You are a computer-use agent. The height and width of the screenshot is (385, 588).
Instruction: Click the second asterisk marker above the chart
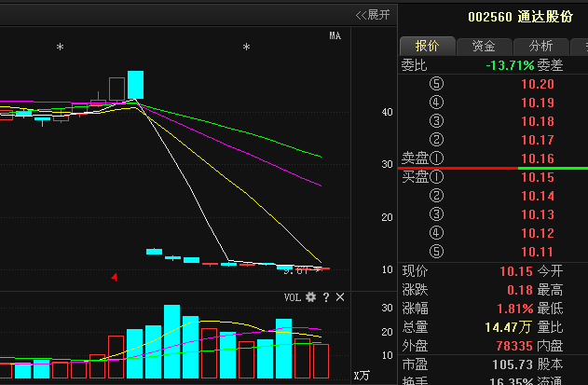tap(247, 48)
